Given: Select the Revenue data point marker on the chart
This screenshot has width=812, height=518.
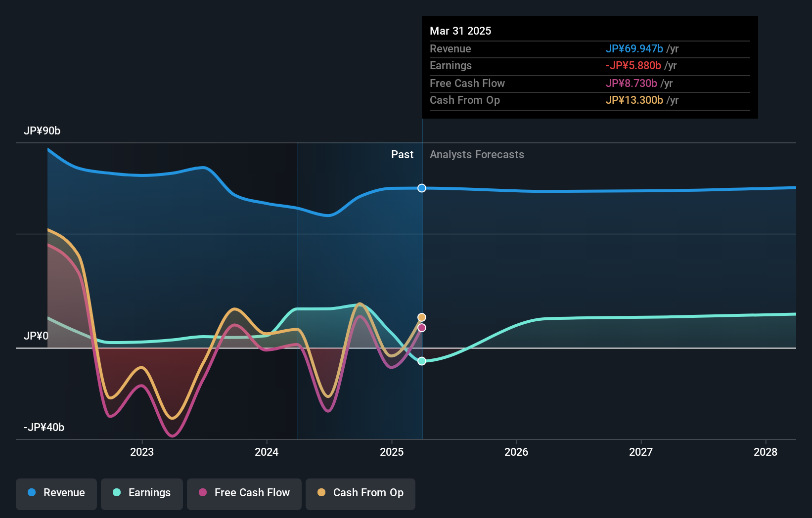Looking at the screenshot, I should [422, 188].
